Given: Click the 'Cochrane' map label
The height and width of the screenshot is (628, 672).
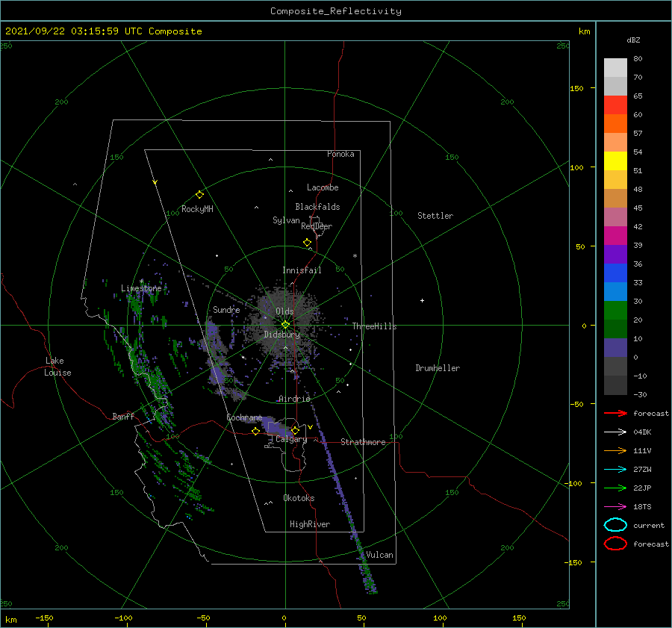Looking at the screenshot, I should point(244,417).
